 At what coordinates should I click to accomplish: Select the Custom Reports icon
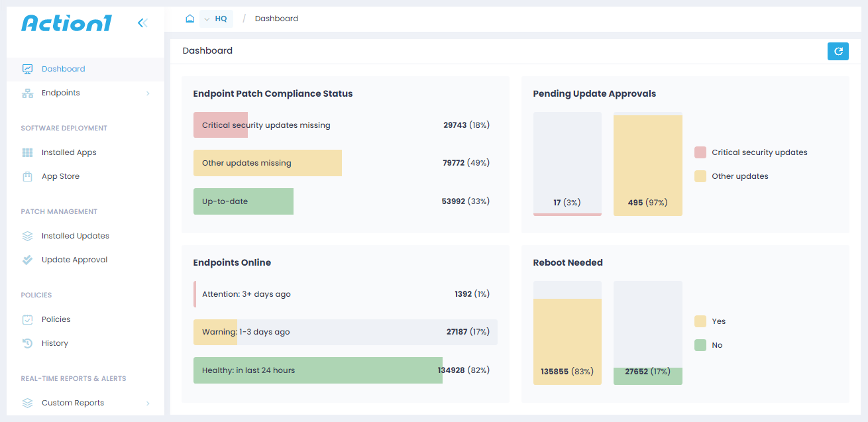point(27,402)
